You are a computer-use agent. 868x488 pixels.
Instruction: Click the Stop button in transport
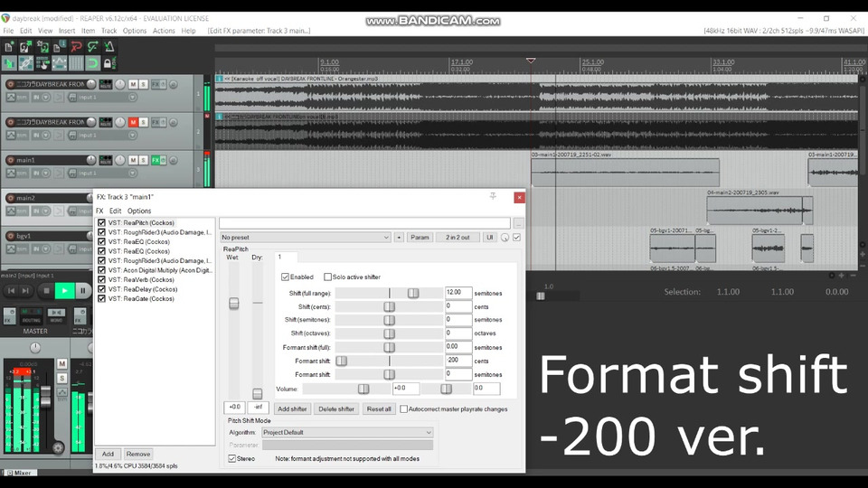46,290
